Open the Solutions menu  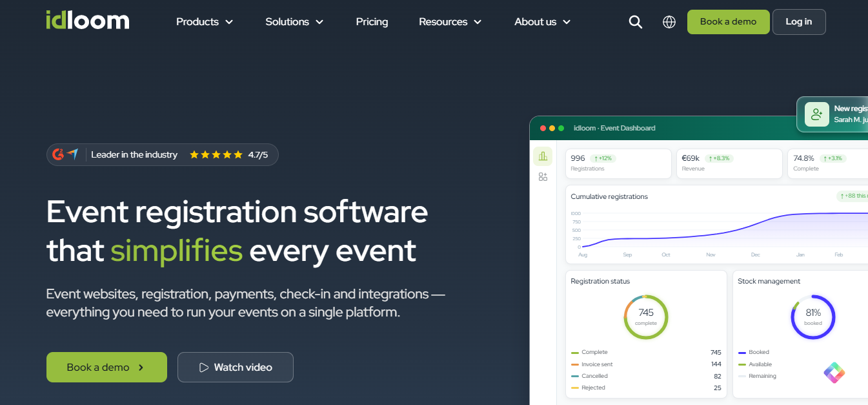(294, 22)
